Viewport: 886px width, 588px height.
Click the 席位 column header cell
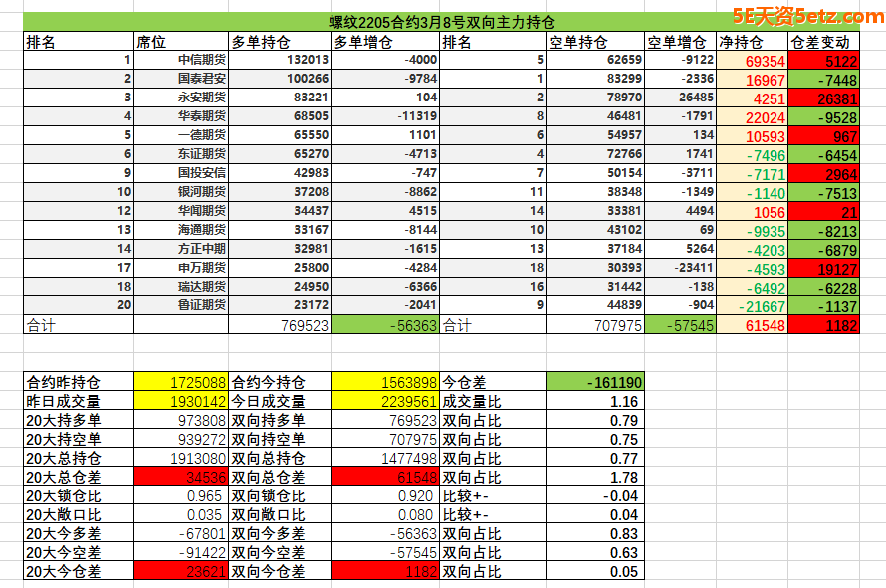tap(180, 42)
